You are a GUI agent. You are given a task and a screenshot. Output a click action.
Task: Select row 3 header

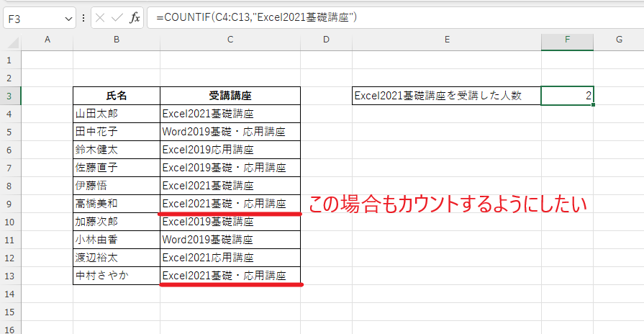(x=10, y=96)
